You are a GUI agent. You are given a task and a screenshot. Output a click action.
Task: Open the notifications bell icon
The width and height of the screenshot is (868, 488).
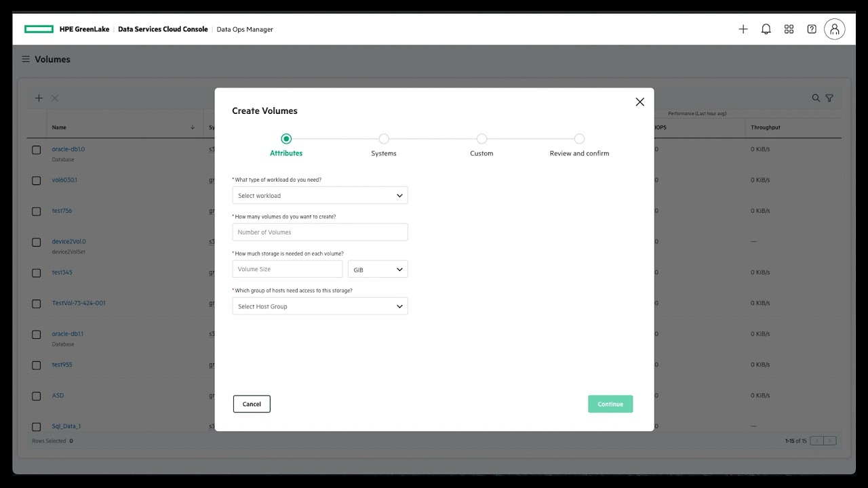click(766, 28)
